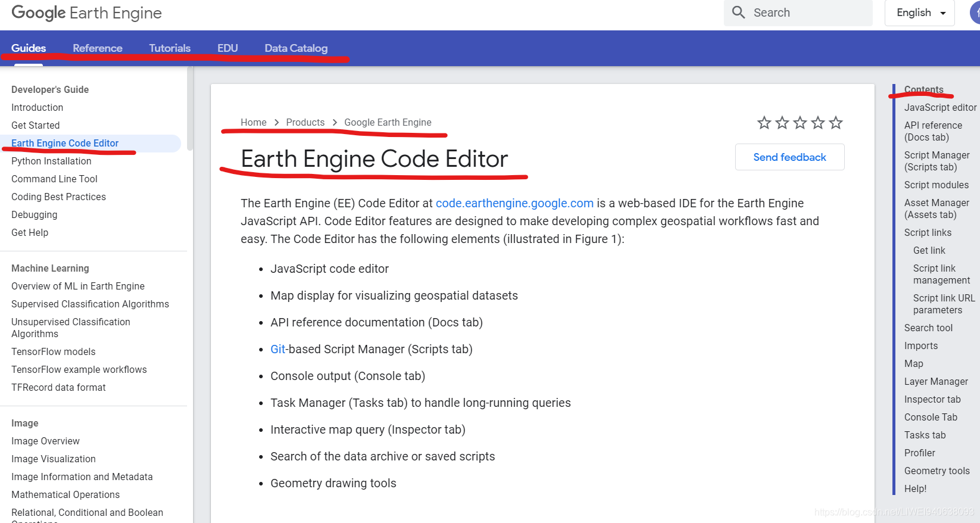
Task: Open Overview of ML in Earth Engine
Action: [78, 286]
